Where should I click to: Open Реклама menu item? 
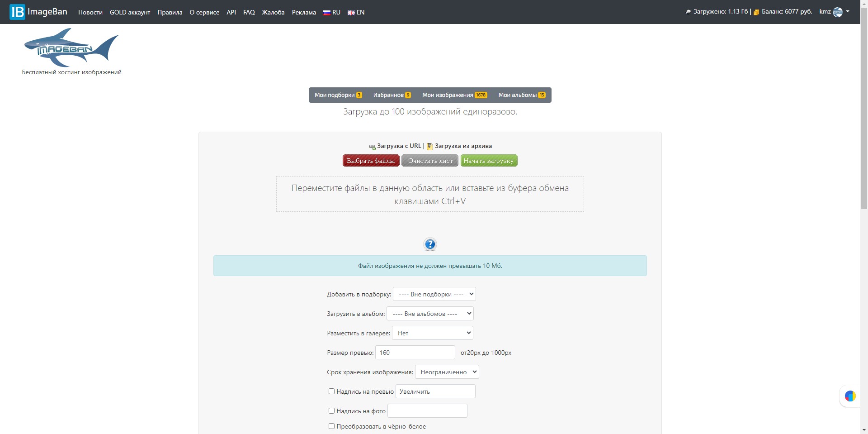304,12
